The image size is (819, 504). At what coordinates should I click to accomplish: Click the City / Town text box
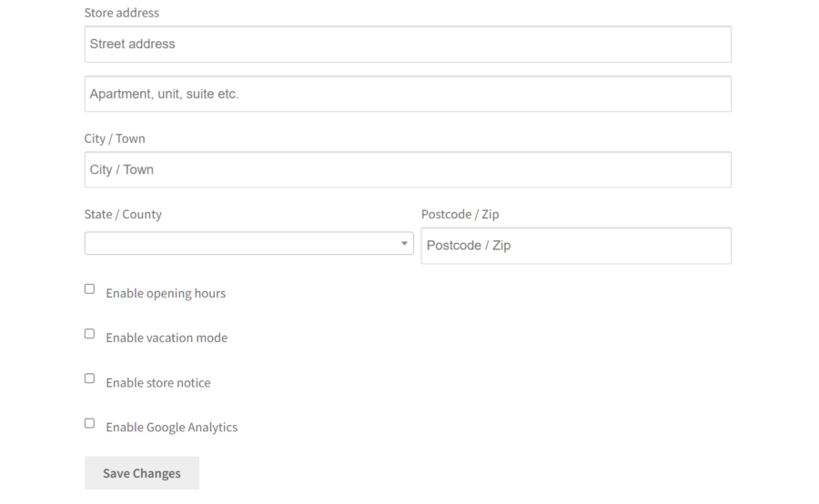pos(408,169)
